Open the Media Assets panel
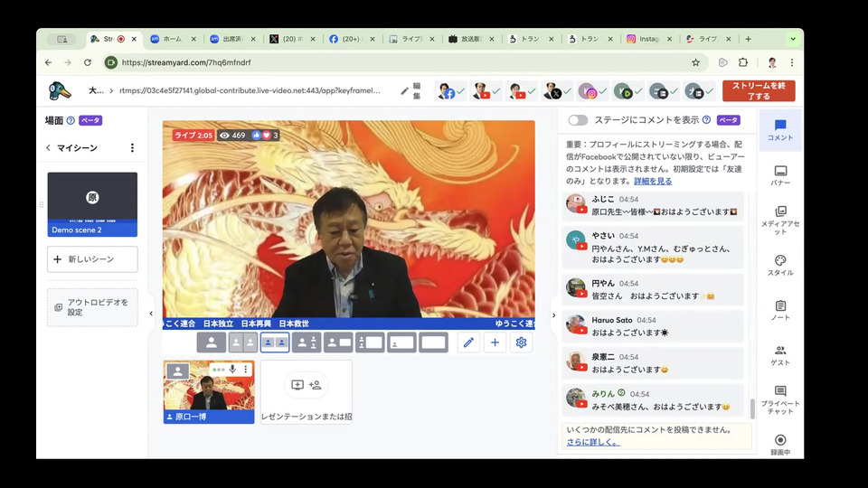 780,220
